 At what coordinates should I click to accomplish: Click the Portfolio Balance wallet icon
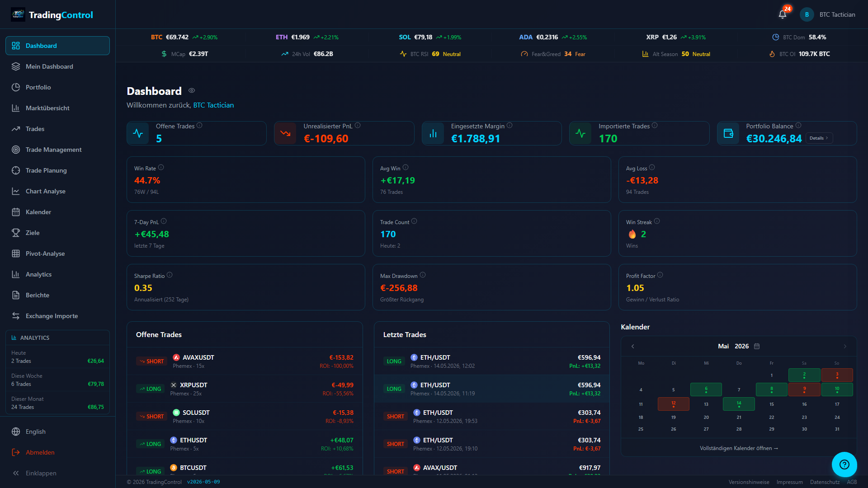(x=728, y=133)
